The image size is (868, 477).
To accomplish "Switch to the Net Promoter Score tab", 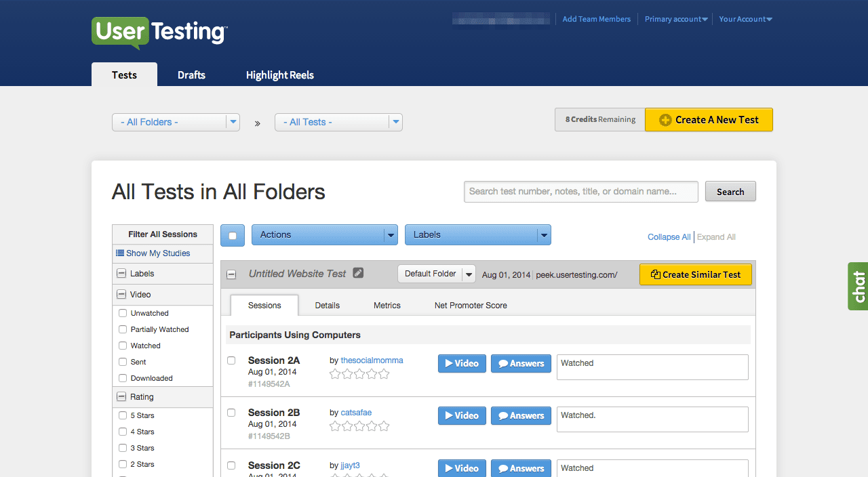I will [x=471, y=305].
